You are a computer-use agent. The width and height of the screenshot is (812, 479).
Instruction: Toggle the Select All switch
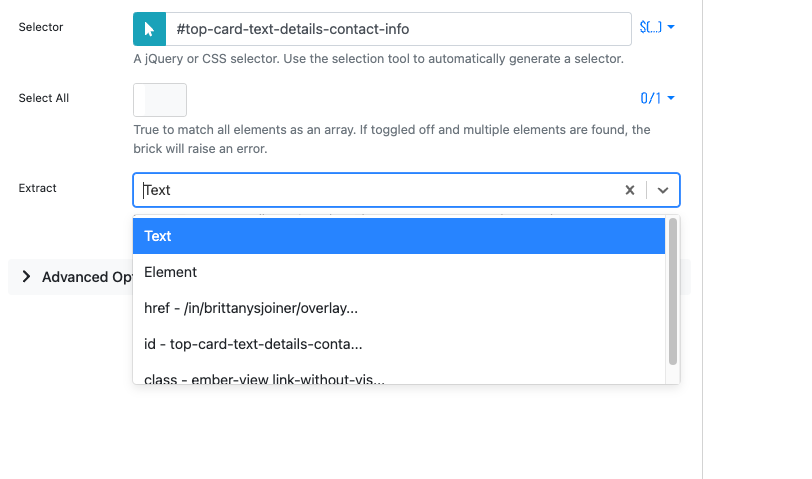click(160, 99)
